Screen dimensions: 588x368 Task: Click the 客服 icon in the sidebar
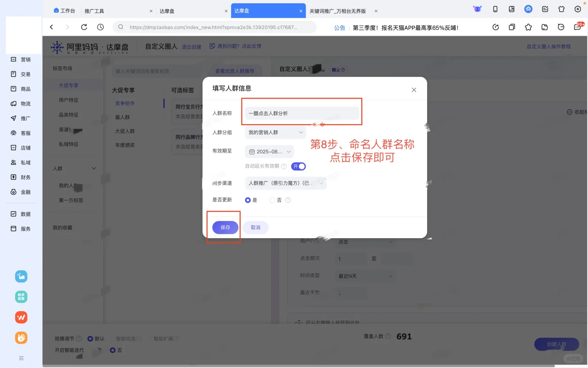coord(14,133)
